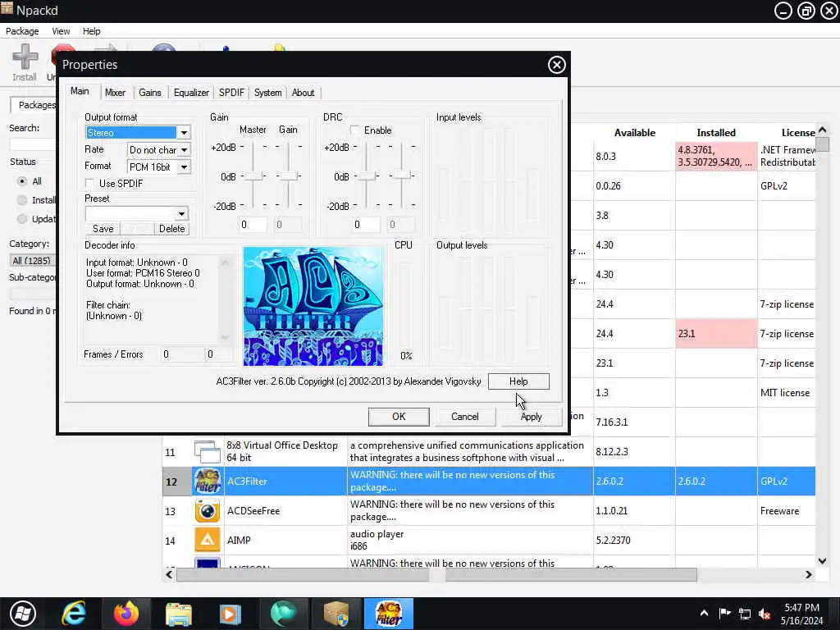Open the View menu
Image resolution: width=840 pixels, height=630 pixels.
tap(61, 31)
